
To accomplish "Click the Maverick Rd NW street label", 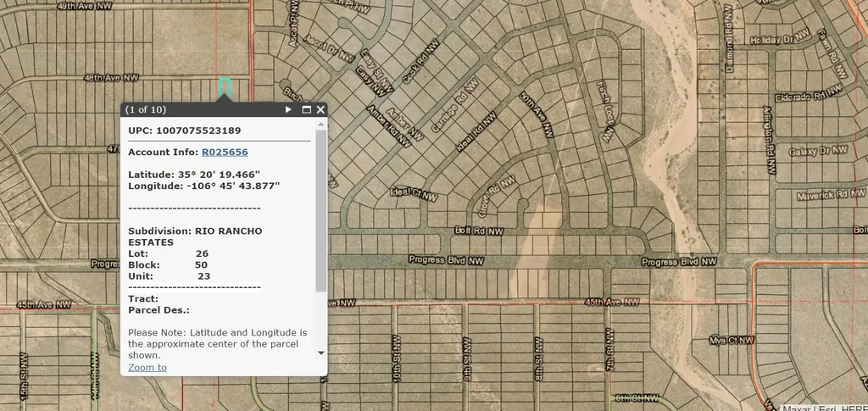I will (x=825, y=196).
